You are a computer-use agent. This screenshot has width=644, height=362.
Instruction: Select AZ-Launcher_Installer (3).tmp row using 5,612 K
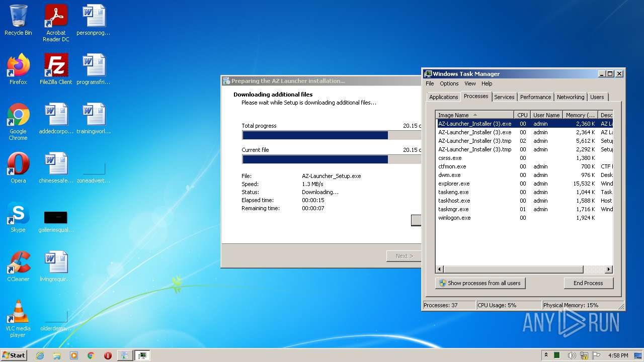pos(524,141)
